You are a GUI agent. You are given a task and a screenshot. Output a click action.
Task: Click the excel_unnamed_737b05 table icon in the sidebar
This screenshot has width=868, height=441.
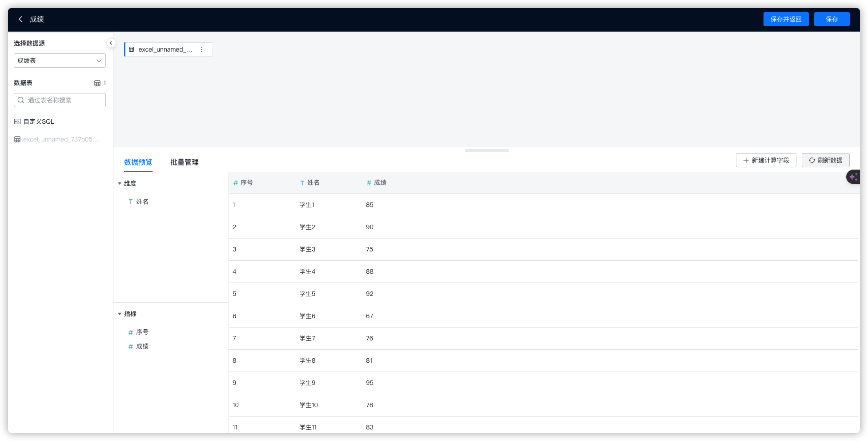(x=17, y=139)
